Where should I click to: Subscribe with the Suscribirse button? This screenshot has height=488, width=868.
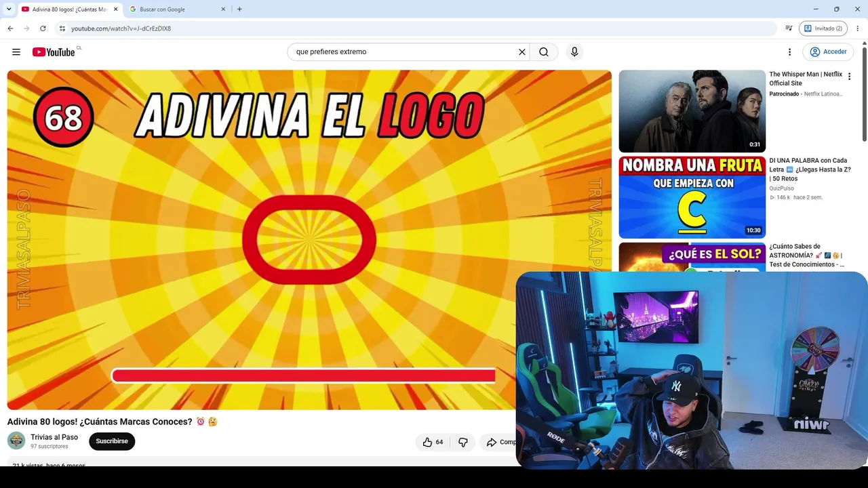click(x=112, y=441)
